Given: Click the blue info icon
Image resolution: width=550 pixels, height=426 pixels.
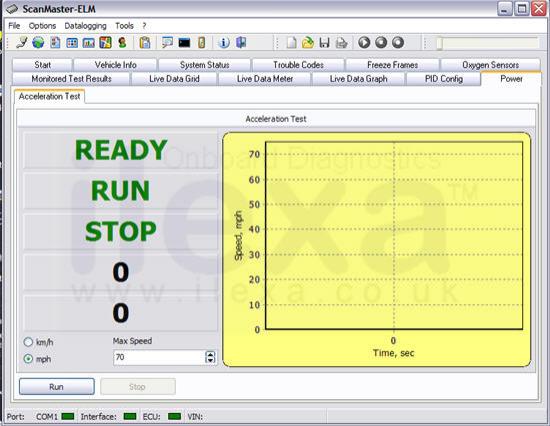Looking at the screenshot, I should click(x=224, y=43).
